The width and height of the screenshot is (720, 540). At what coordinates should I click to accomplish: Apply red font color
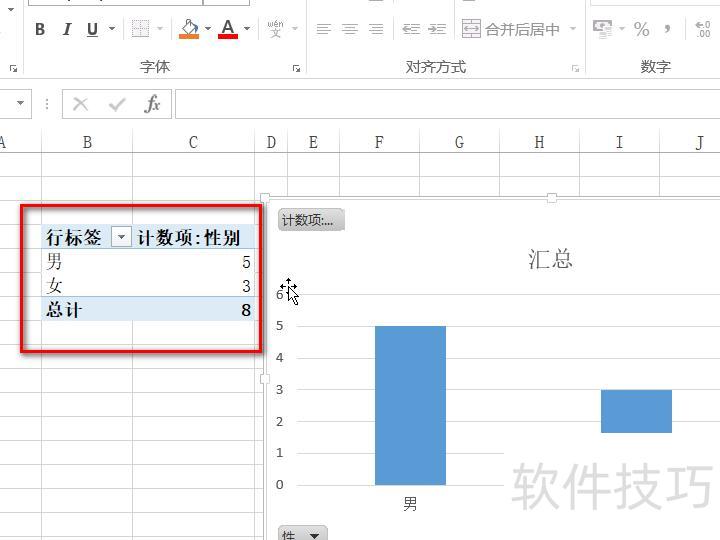228,28
